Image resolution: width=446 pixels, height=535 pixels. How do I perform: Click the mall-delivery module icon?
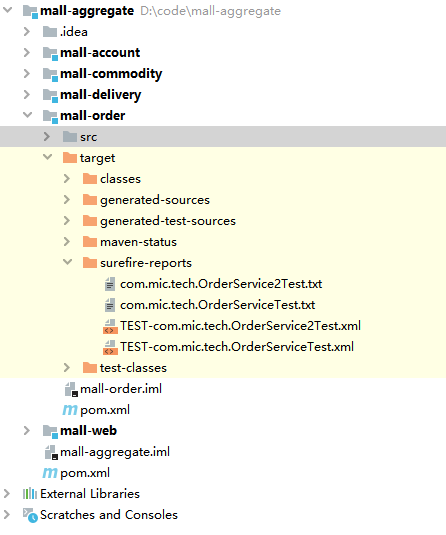50,96
